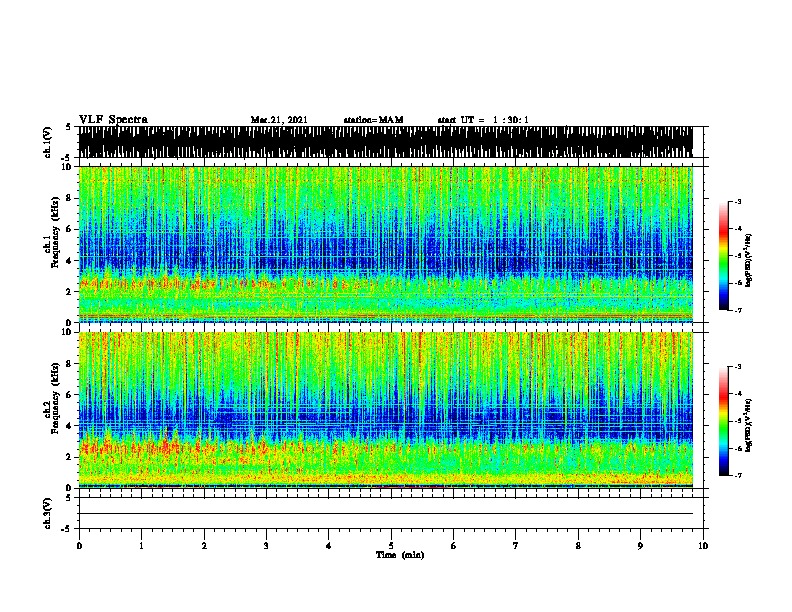Viewport: 792px width, 612px height.
Task: Click inside the ch.2 spectrogram plot
Action: pos(386,410)
